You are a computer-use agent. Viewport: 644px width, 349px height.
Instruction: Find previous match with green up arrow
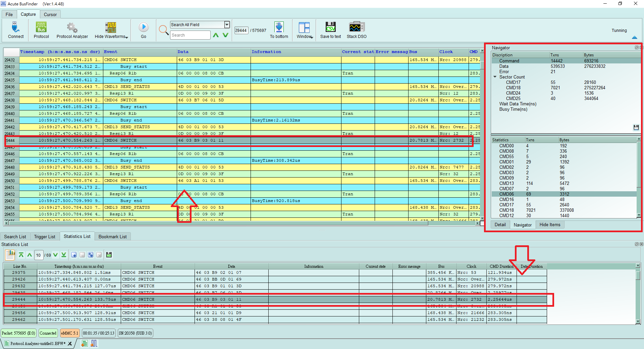pyautogui.click(x=216, y=35)
